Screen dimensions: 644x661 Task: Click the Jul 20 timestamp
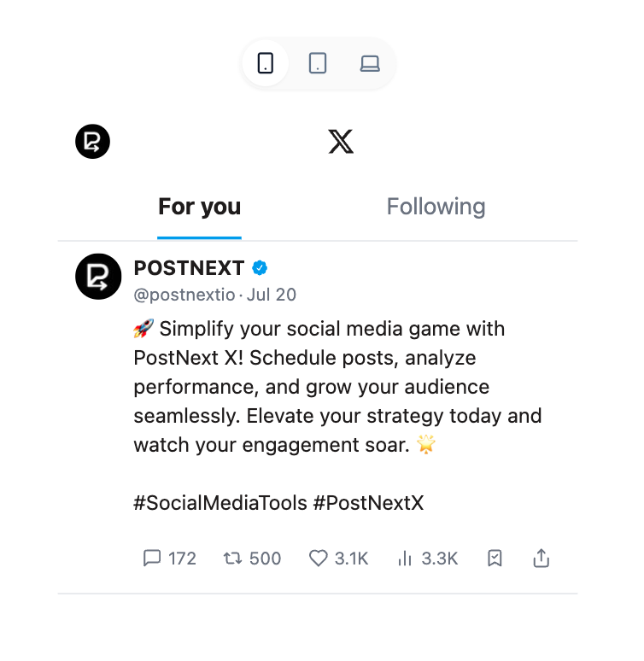[272, 295]
